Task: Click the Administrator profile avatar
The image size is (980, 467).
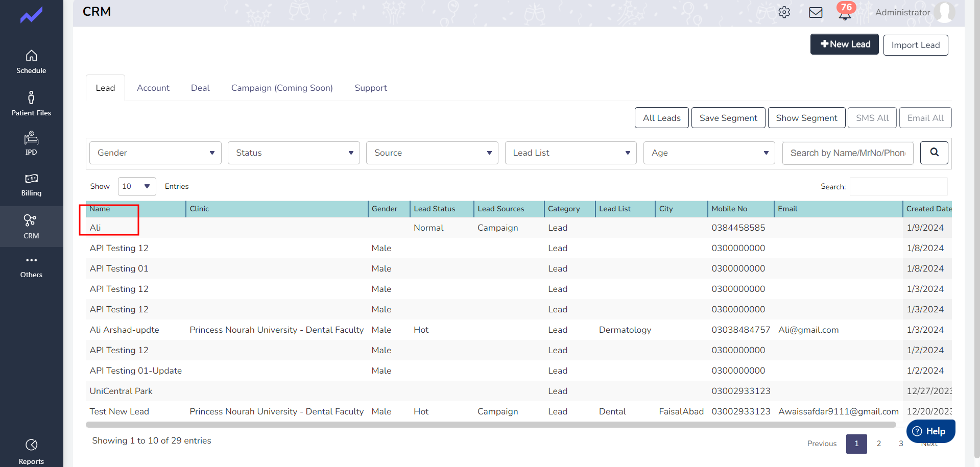Action: (x=945, y=12)
